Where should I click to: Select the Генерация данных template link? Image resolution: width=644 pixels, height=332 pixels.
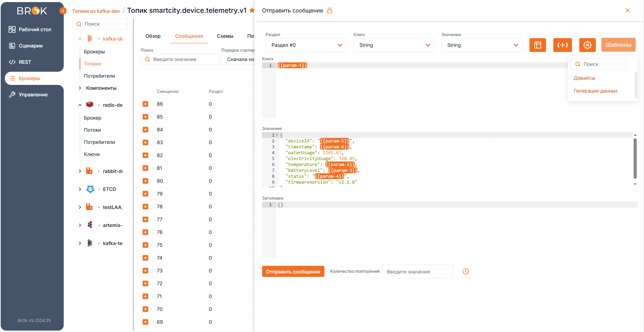pyautogui.click(x=596, y=91)
